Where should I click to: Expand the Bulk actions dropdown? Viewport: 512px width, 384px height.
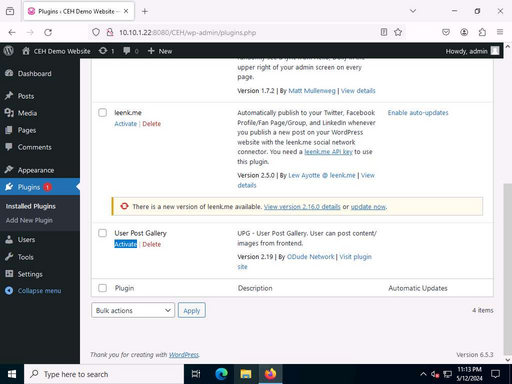[x=133, y=310]
